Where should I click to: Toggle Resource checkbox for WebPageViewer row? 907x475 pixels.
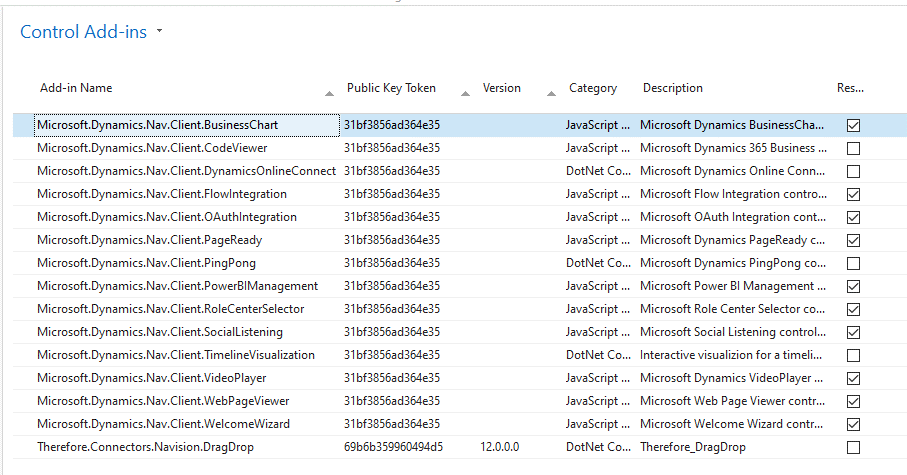(x=853, y=402)
